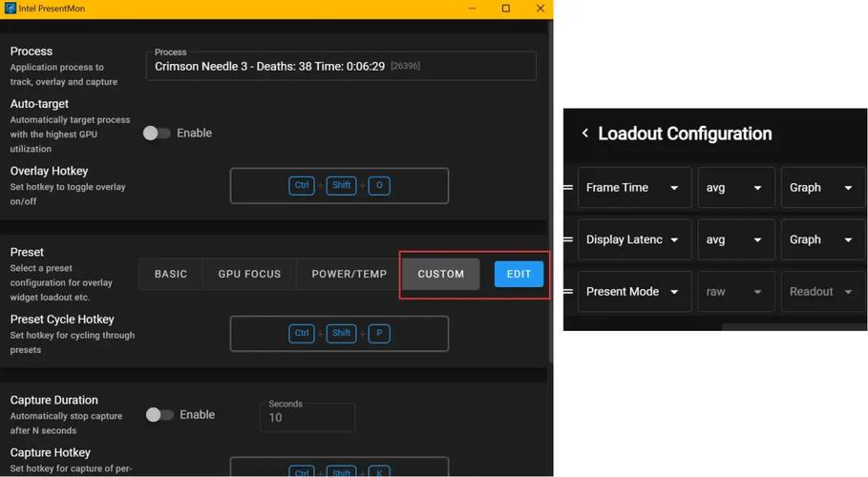Toggle the Auto-target Enable switch
Image resolution: width=868 pixels, height=477 pixels.
[x=157, y=134]
